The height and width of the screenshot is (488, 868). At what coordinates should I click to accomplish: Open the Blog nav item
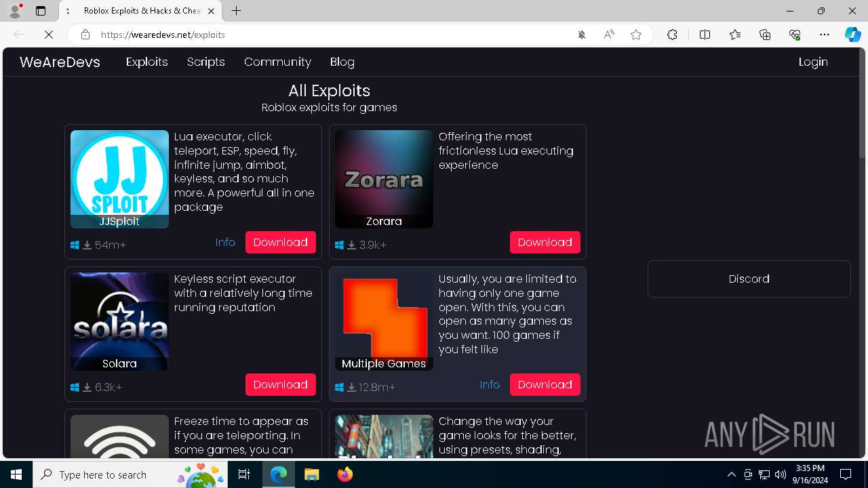click(342, 62)
